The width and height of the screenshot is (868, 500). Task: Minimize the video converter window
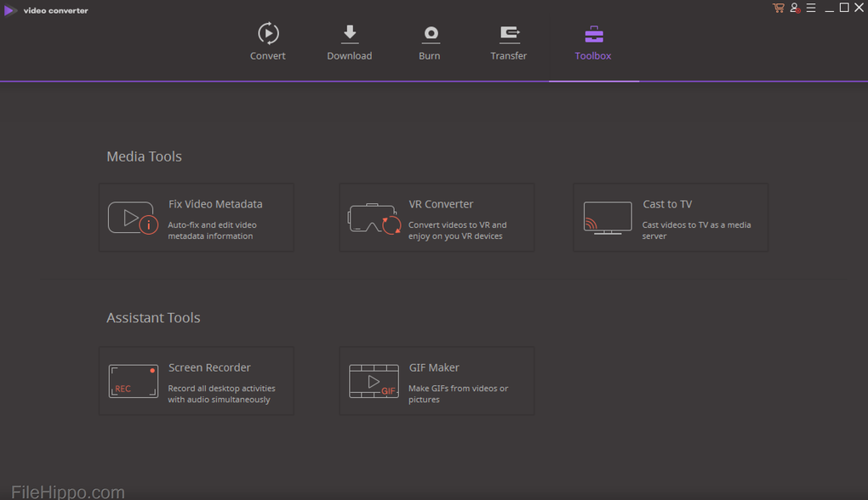point(829,9)
